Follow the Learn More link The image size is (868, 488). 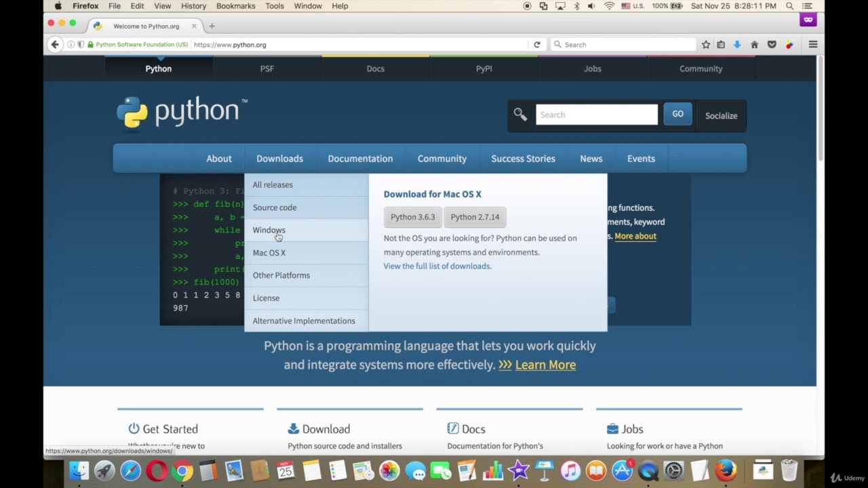point(545,365)
